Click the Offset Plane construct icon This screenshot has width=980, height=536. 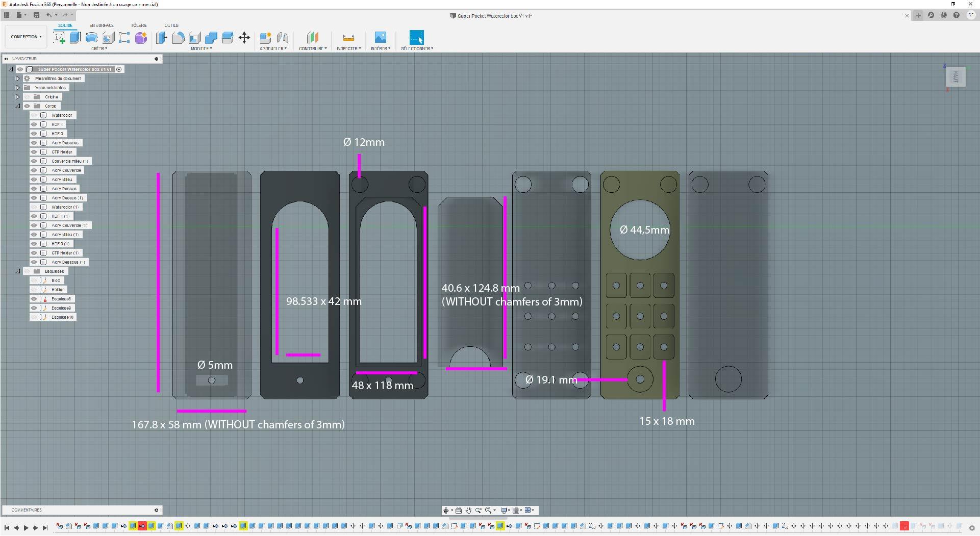pyautogui.click(x=312, y=37)
